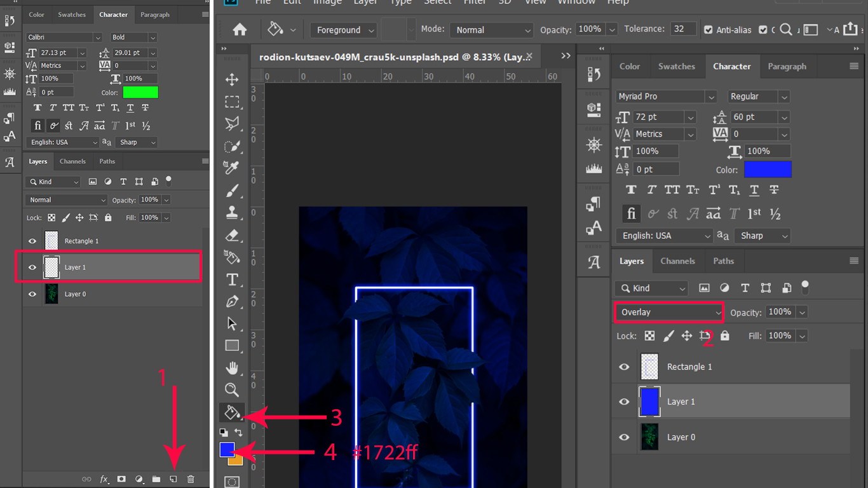Viewport: 868px width, 488px height.
Task: Click the blue Layer 1 thumbnail
Action: [649, 402]
